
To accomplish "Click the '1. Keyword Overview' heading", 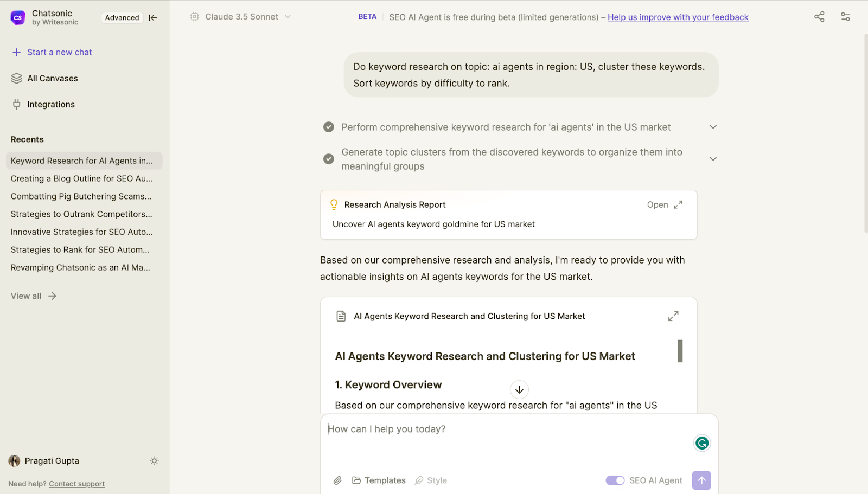I will (x=388, y=384).
